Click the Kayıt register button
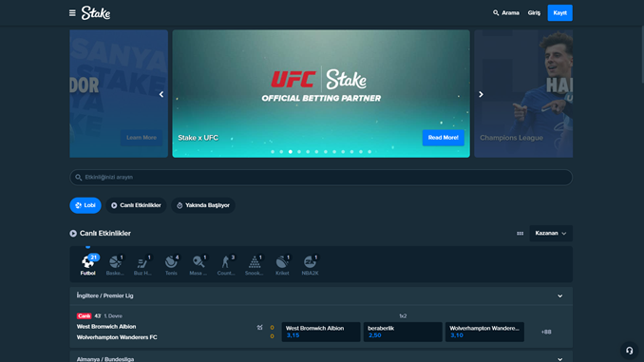644x362 pixels. (559, 13)
